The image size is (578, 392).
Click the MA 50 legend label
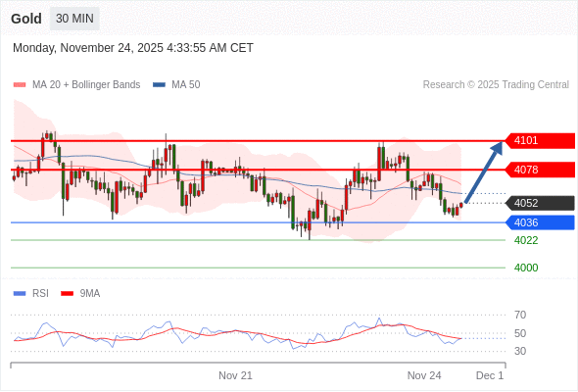pyautogui.click(x=186, y=85)
